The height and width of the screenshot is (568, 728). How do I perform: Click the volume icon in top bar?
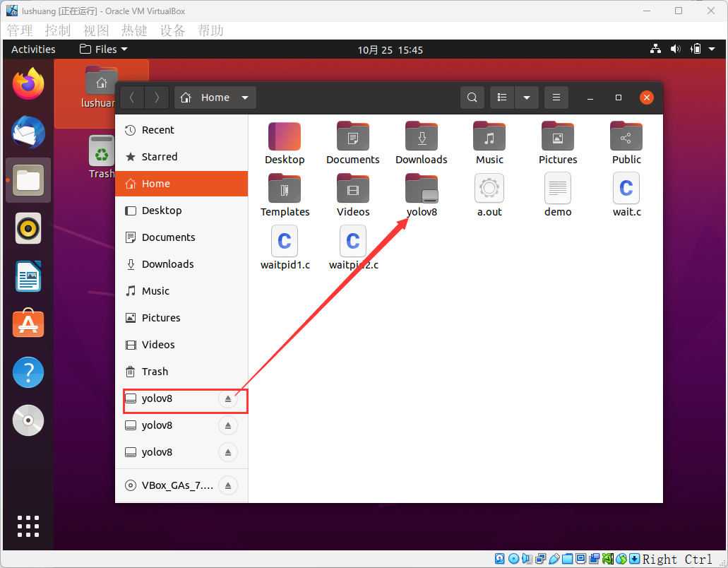pyautogui.click(x=676, y=49)
